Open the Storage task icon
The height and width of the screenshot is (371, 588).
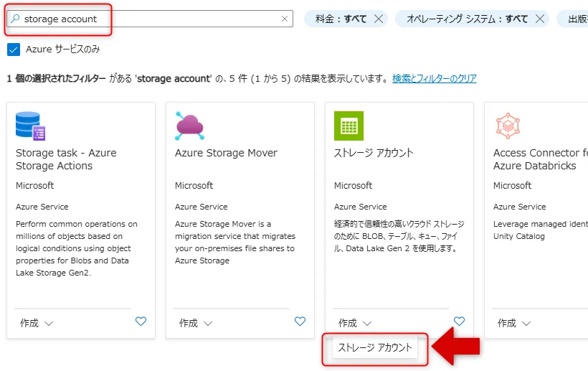coord(30,126)
